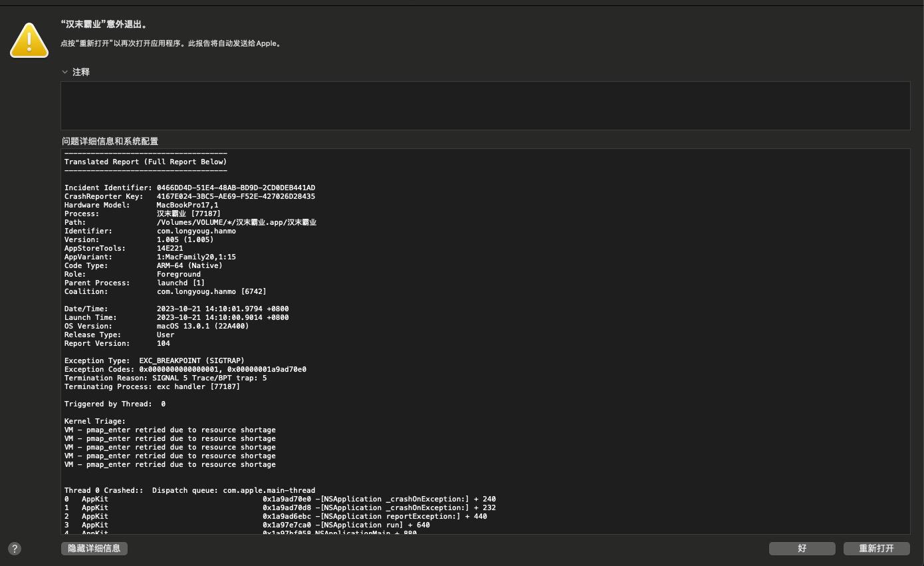
Task: Click the Hardware Model MacBookPro17,1 line
Action: click(141, 206)
